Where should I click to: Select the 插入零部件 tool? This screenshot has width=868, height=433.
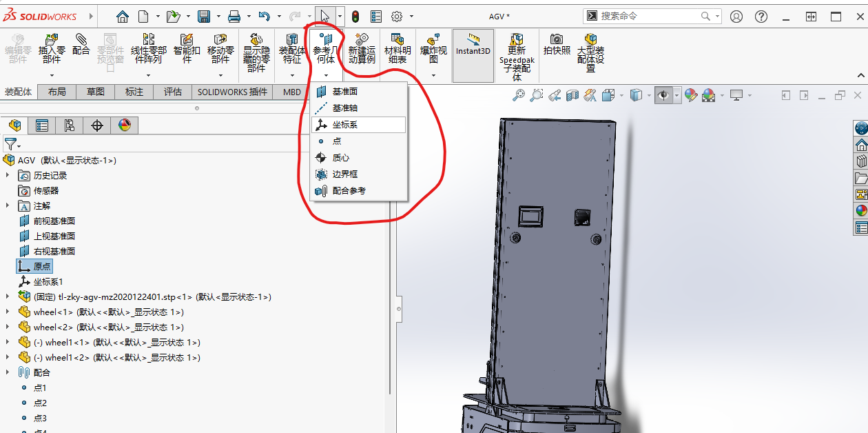click(52, 48)
